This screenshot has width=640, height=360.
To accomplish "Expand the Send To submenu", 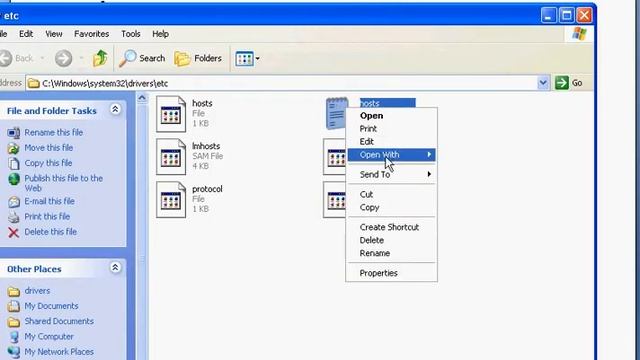I will [391, 174].
